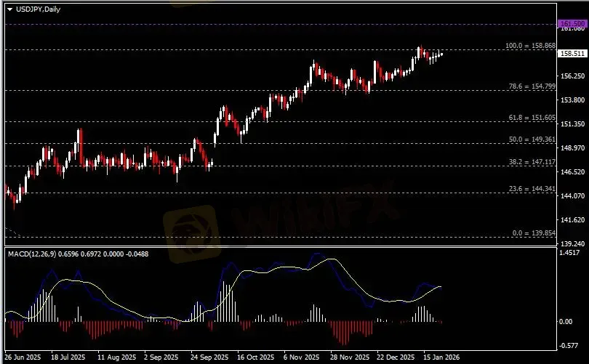Click the triangle arrow beside USDJPY,Daily

pos(9,8)
